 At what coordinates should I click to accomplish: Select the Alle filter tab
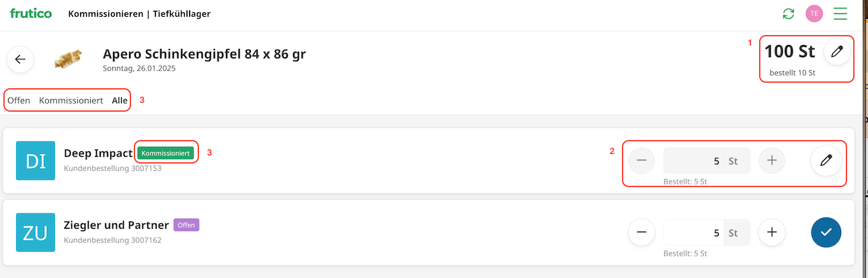[120, 100]
